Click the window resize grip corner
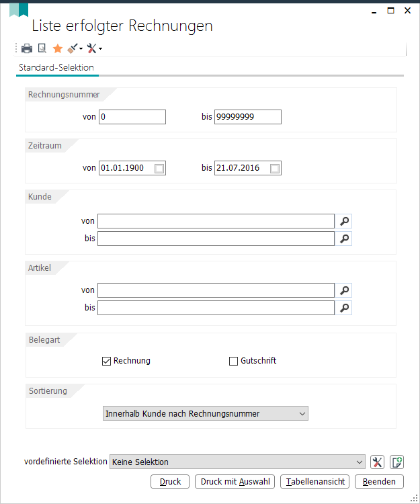This screenshot has width=420, height=504. point(414,498)
